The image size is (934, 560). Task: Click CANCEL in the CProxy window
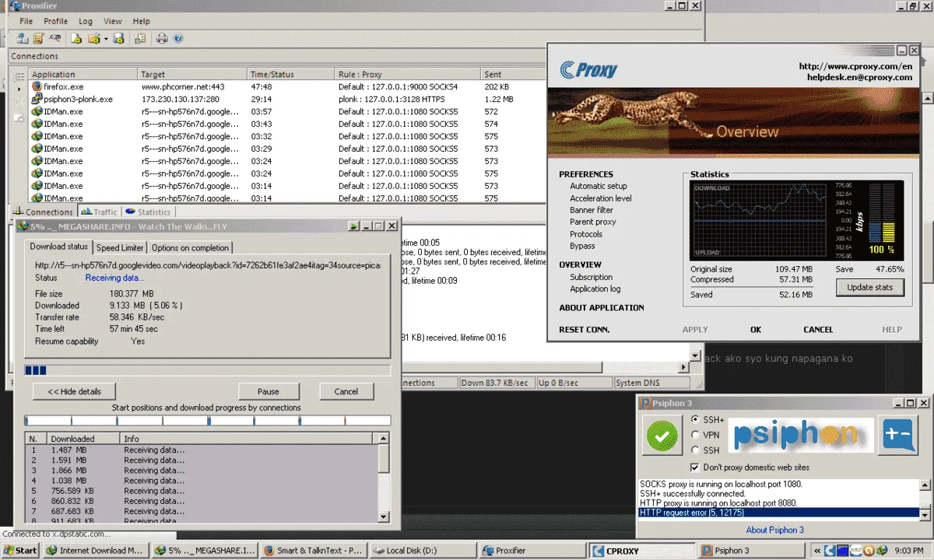818,330
